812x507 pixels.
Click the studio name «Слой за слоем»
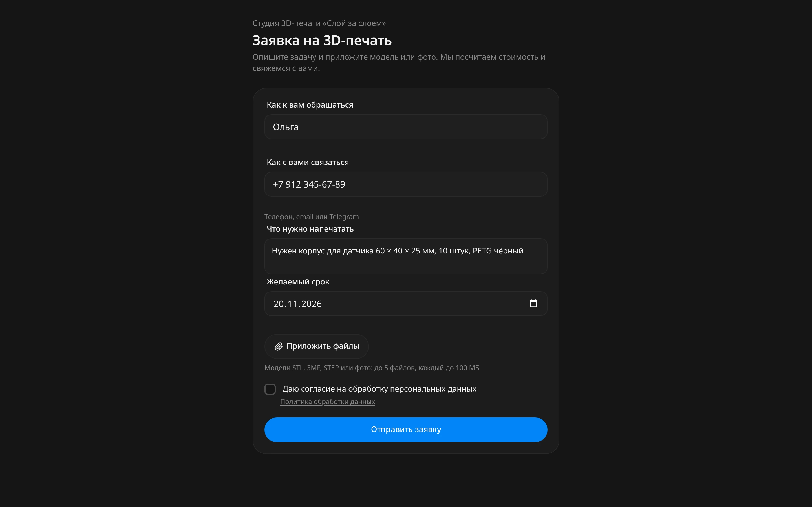tap(354, 23)
